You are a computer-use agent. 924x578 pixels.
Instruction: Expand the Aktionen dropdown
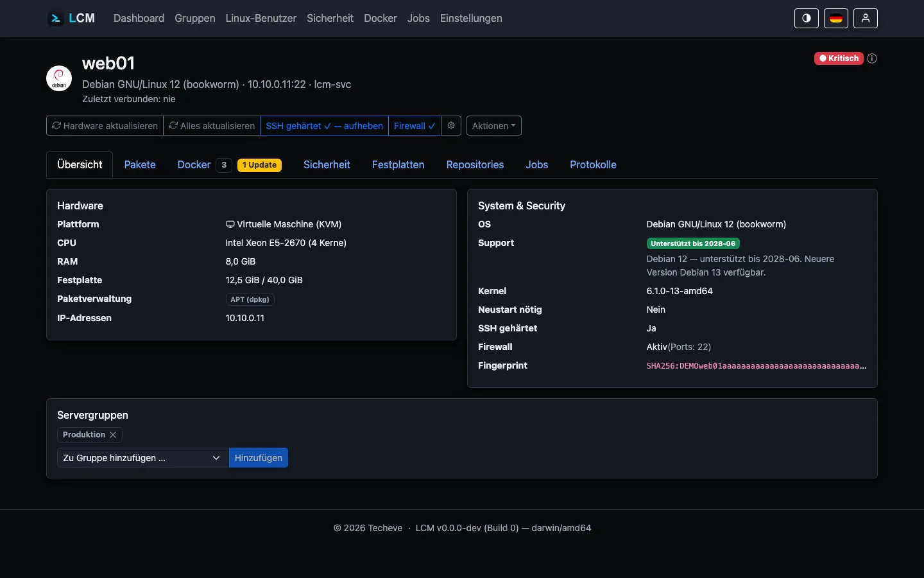click(494, 126)
